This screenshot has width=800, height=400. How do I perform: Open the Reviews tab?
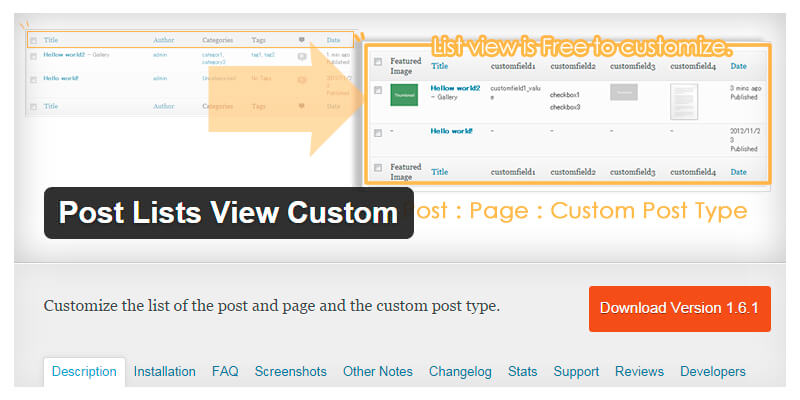pyautogui.click(x=639, y=371)
